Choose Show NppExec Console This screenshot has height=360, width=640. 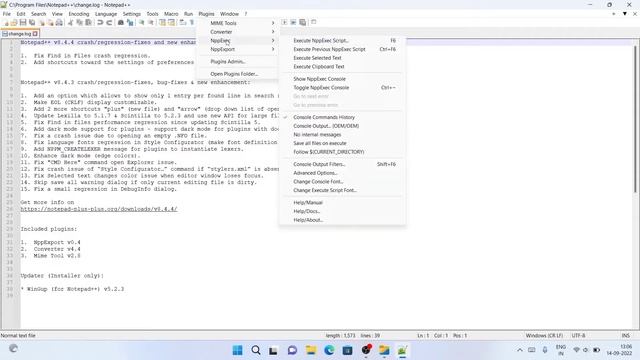point(342,79)
